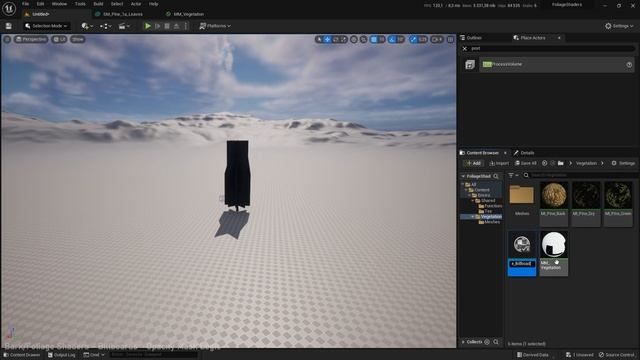Open the viewport Show menu

pyautogui.click(x=78, y=40)
